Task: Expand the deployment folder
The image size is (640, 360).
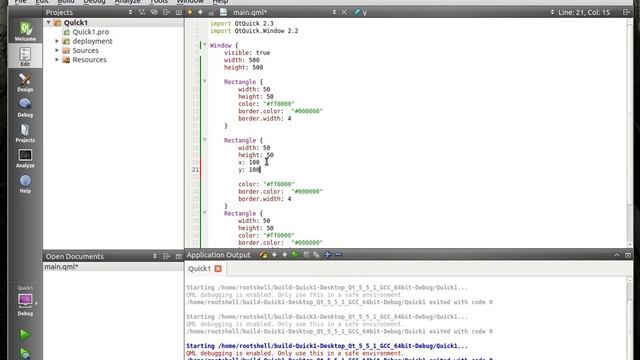Action: (57, 41)
